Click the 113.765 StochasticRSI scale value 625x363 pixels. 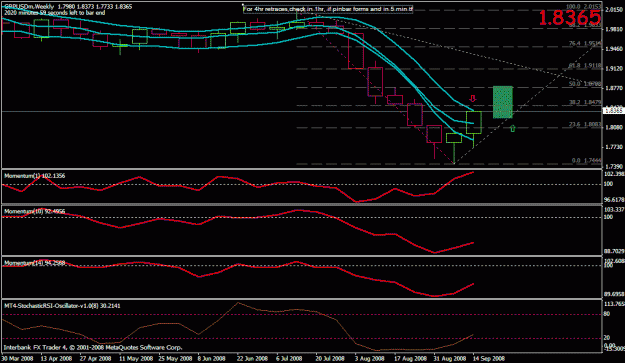click(614, 304)
